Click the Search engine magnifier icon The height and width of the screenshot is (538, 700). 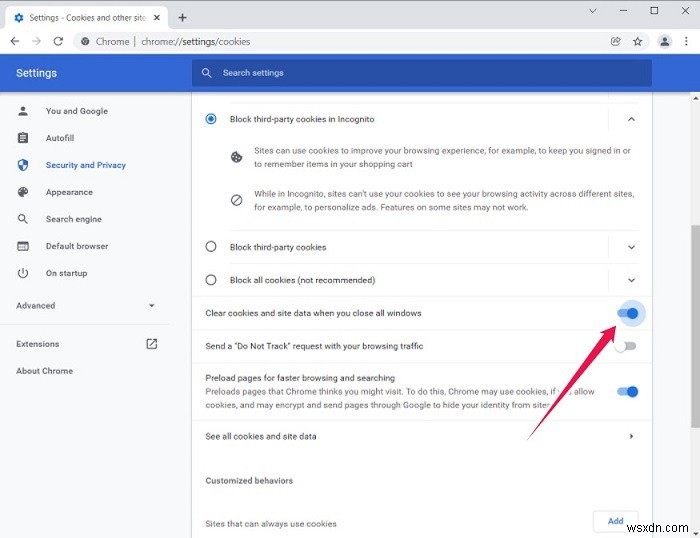(x=23, y=219)
